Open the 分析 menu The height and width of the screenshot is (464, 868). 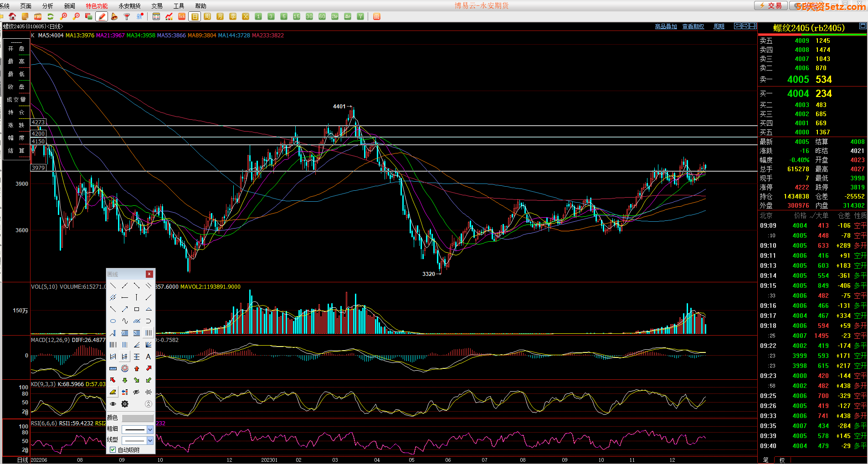click(x=47, y=6)
